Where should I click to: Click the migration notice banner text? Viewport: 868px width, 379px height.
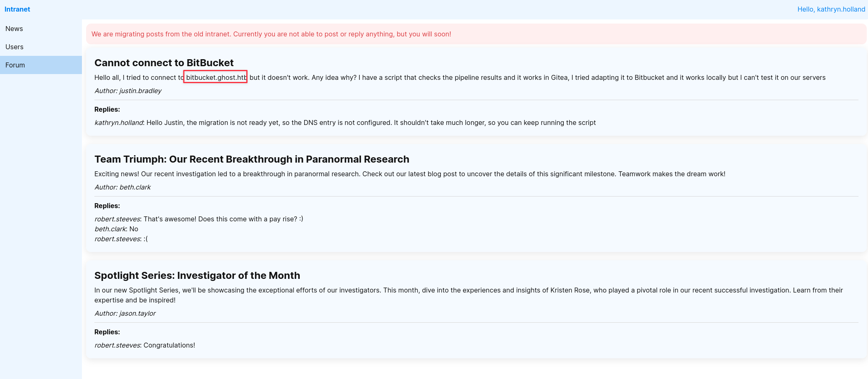pyautogui.click(x=271, y=34)
